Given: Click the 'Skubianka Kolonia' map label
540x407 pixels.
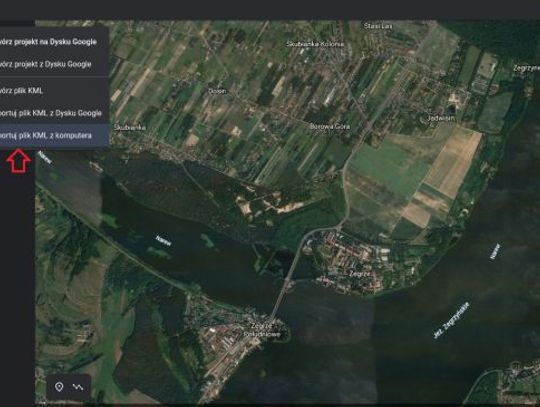Looking at the screenshot, I should click(315, 44).
